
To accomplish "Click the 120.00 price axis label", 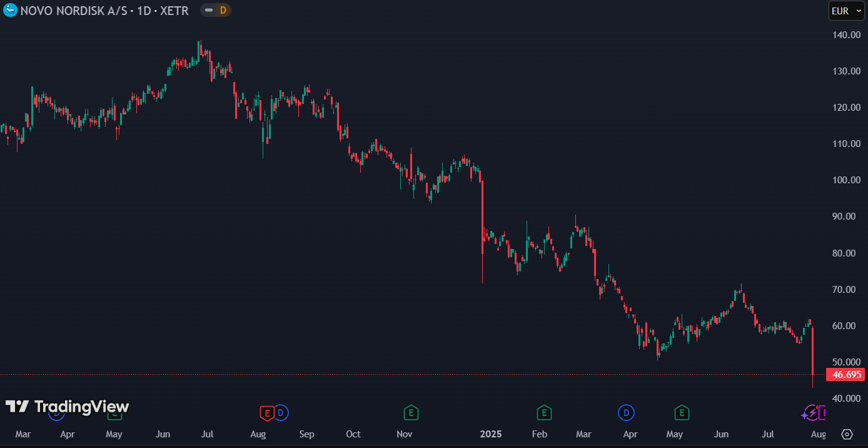I will (x=847, y=107).
